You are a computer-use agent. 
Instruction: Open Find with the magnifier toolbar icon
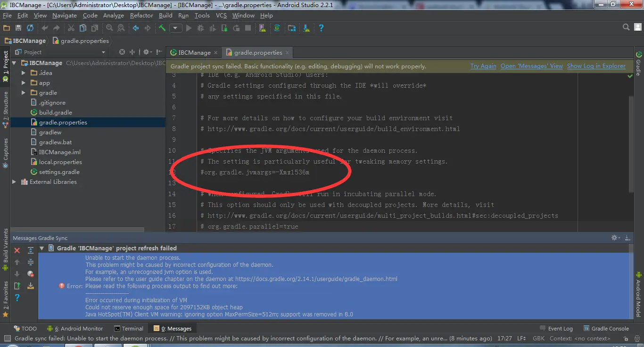pos(109,28)
